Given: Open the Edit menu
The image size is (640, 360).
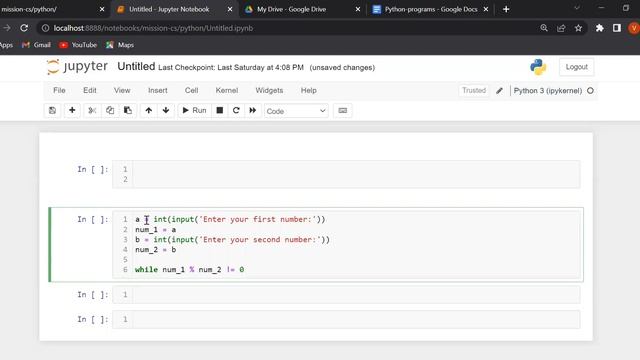Looking at the screenshot, I should pyautogui.click(x=90, y=91).
